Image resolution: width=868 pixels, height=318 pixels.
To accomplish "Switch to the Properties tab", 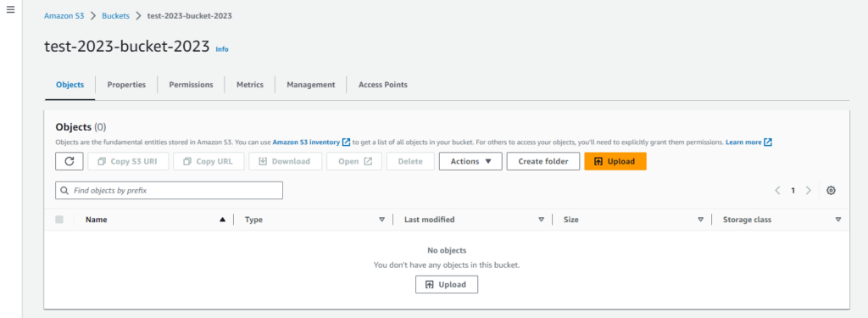I will (x=126, y=85).
